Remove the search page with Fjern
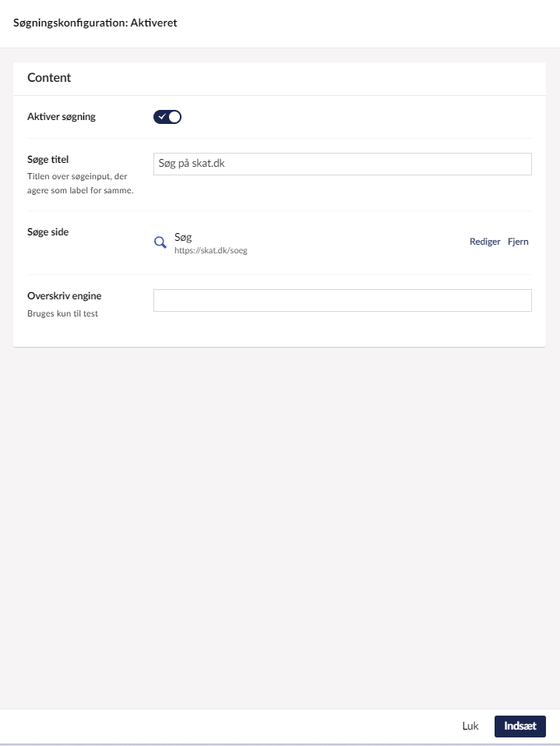This screenshot has width=560, height=746. [518, 242]
